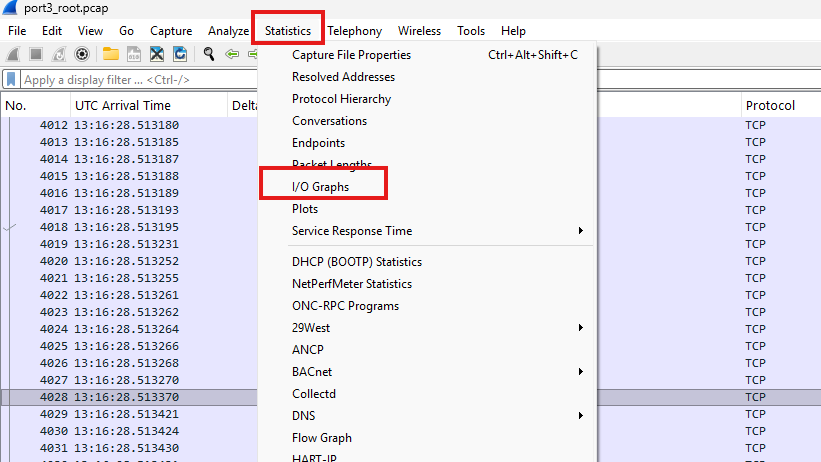The image size is (821, 462).
Task: Click the Stop capturing packets square icon
Action: (36, 54)
